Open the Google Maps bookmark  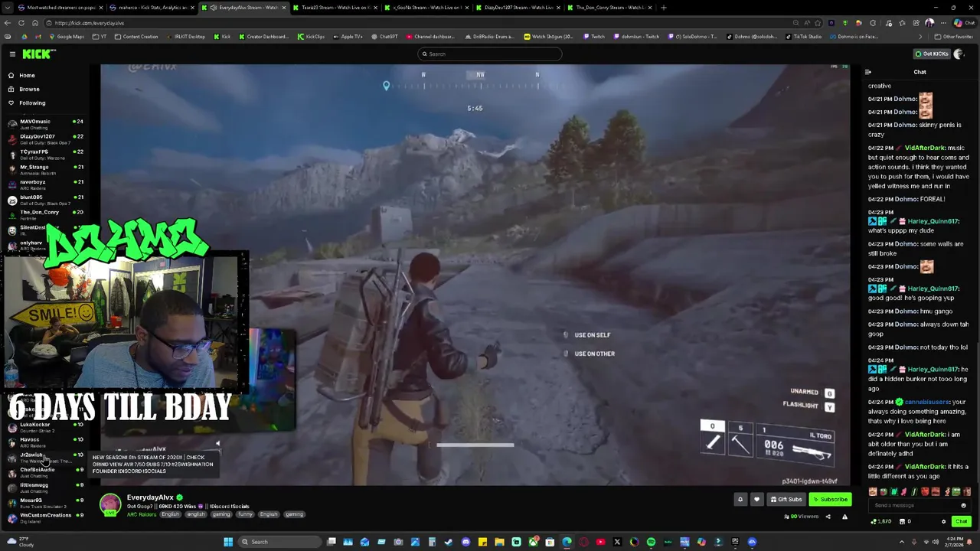click(x=67, y=37)
